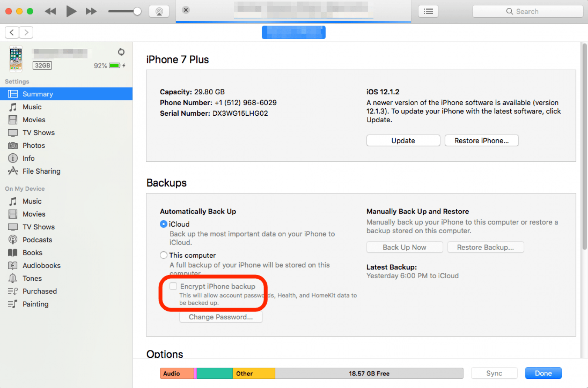
Task: Open Books on the device
Action: [x=66, y=253]
